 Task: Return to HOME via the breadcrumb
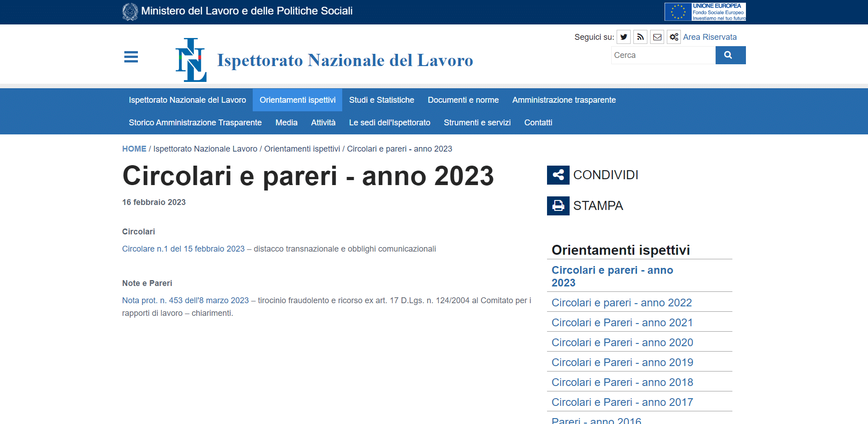click(134, 148)
